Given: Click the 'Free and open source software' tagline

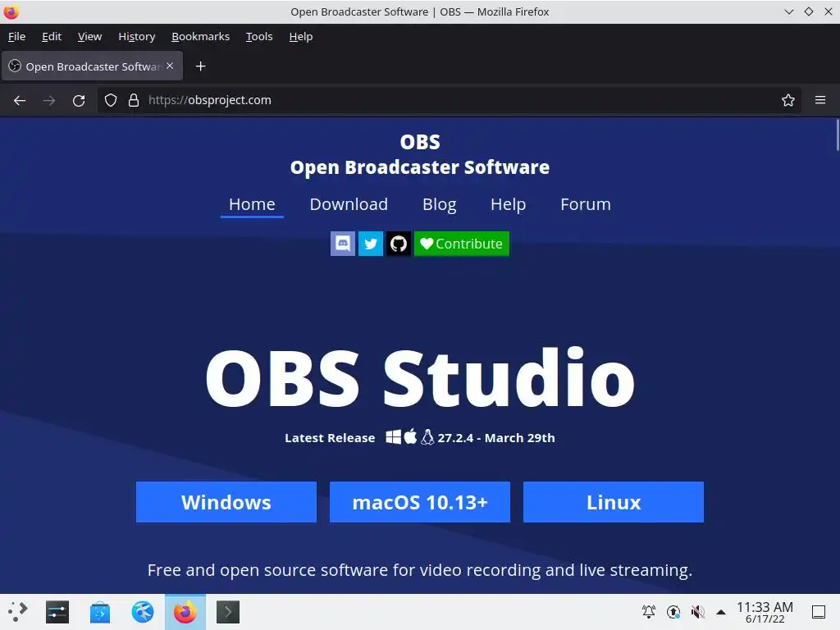Looking at the screenshot, I should pyautogui.click(x=420, y=570).
